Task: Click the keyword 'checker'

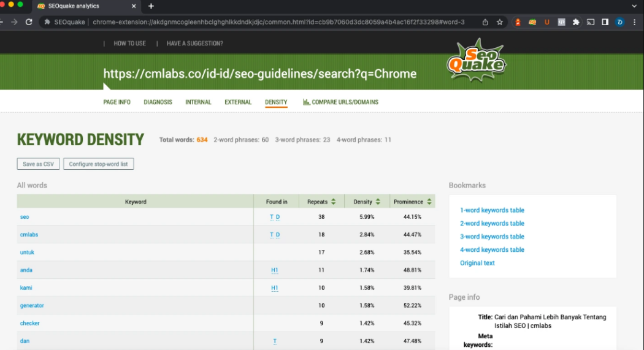Action: [x=29, y=323]
